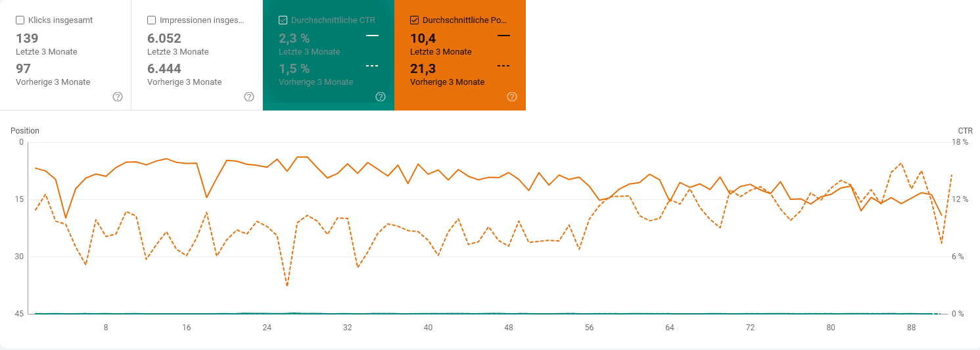The width and height of the screenshot is (980, 350).
Task: Click the 6.052 impressions value
Action: pos(164,38)
